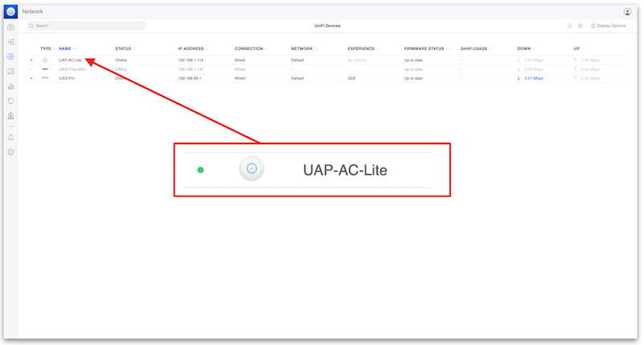Open the UAP-AC-Lite device name
The width and height of the screenshot is (644, 345).
(x=70, y=60)
